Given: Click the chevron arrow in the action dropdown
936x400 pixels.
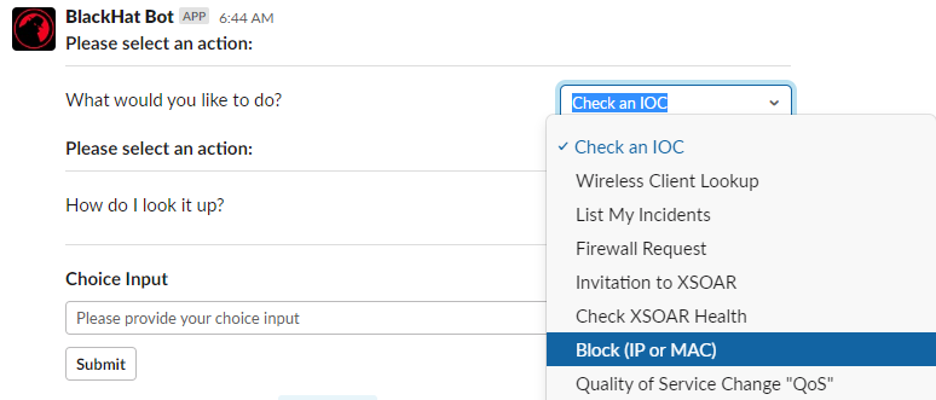Looking at the screenshot, I should coord(774,103).
